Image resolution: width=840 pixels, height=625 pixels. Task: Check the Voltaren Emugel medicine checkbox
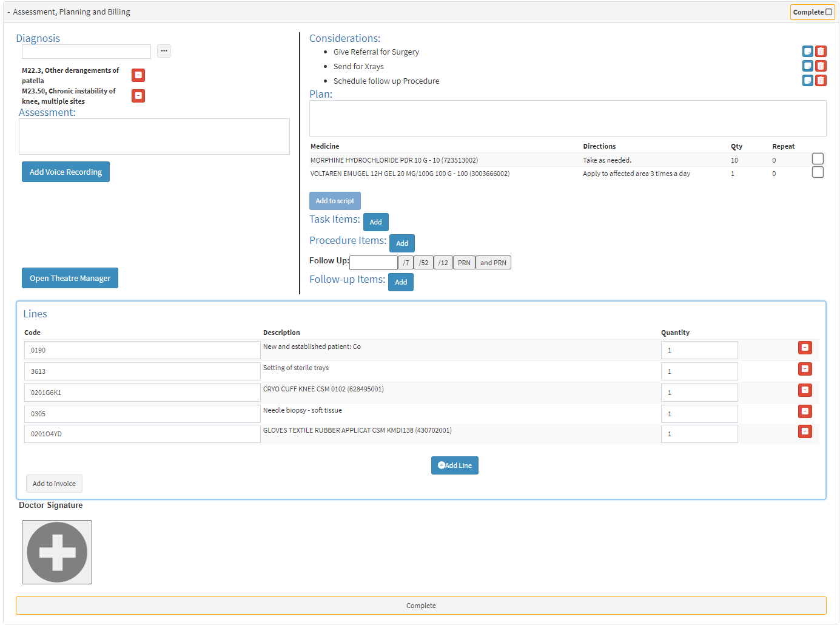click(x=818, y=172)
